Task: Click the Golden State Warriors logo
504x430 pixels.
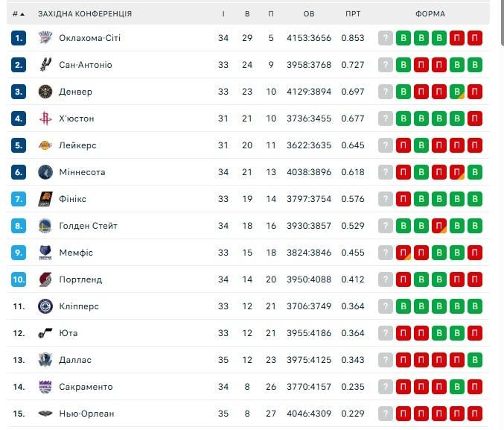Action: point(45,226)
